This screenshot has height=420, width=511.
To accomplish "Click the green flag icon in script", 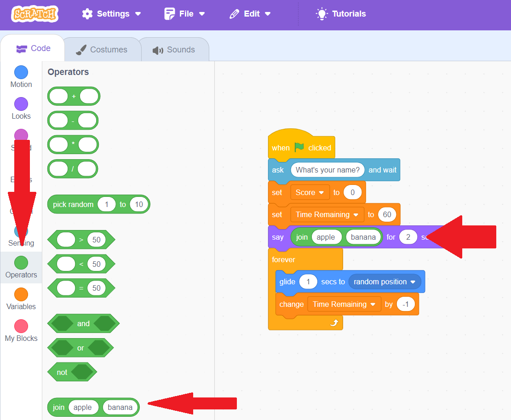I will coord(299,147).
